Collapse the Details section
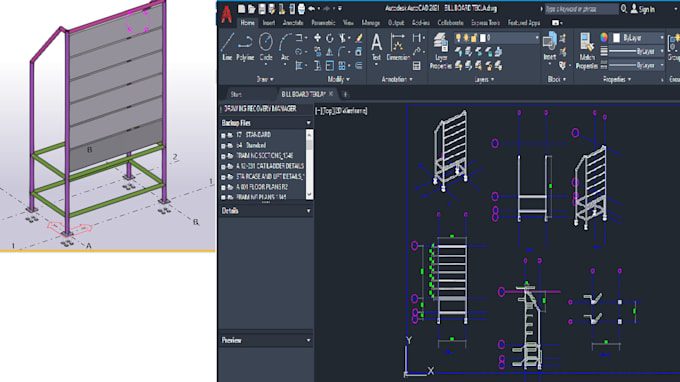 tap(308, 211)
